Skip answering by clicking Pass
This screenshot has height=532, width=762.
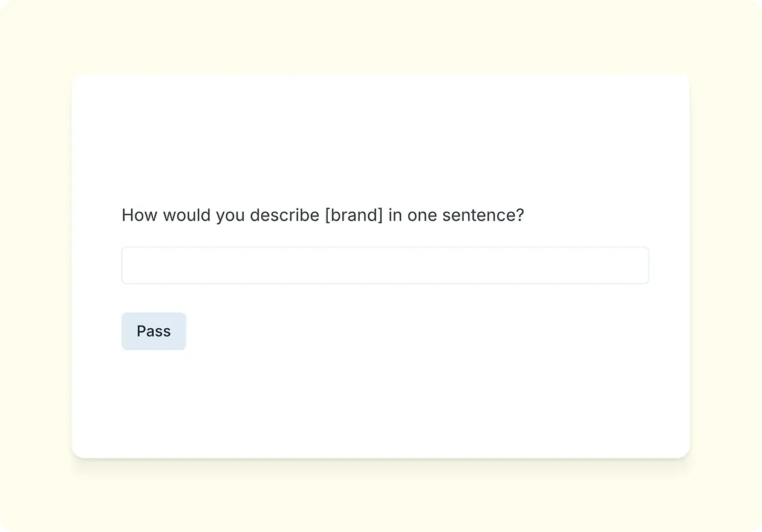pos(154,331)
